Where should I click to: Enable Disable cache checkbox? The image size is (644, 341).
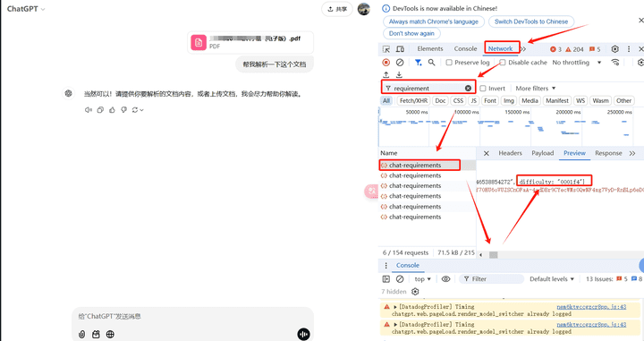pos(503,63)
